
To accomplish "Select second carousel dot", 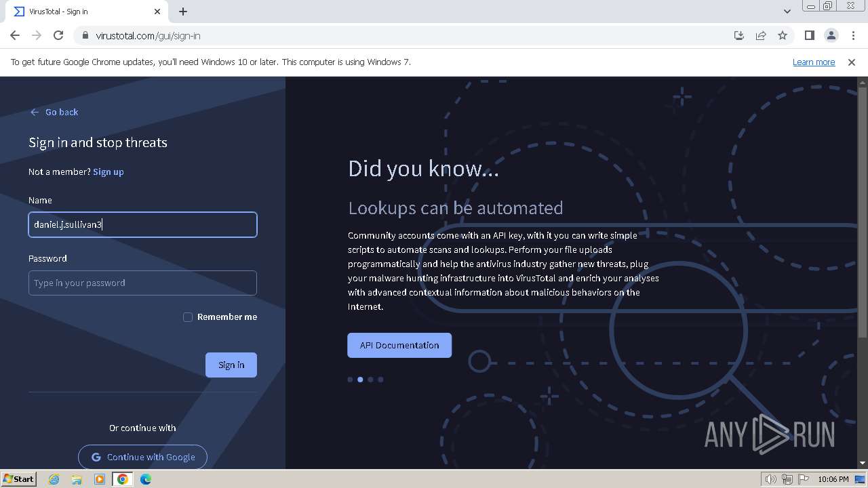I will (x=360, y=380).
